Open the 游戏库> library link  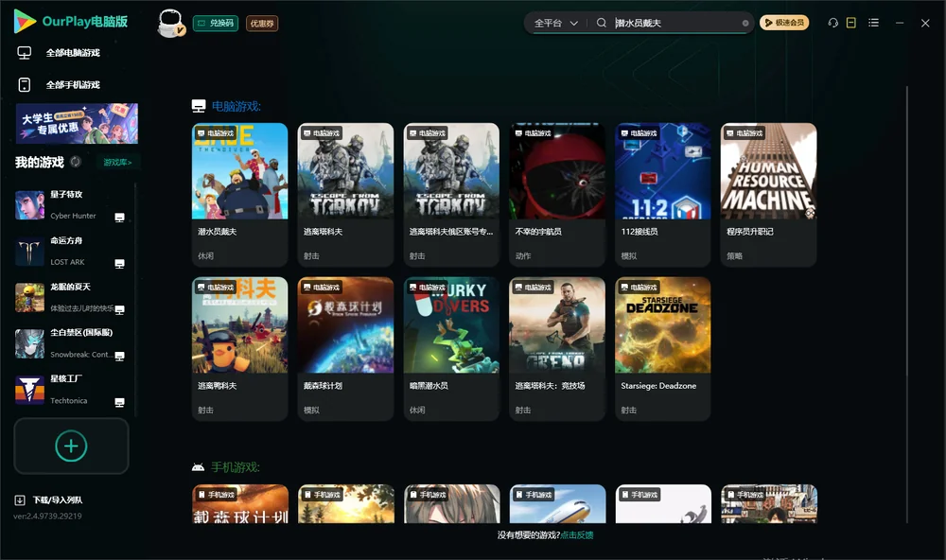click(117, 163)
